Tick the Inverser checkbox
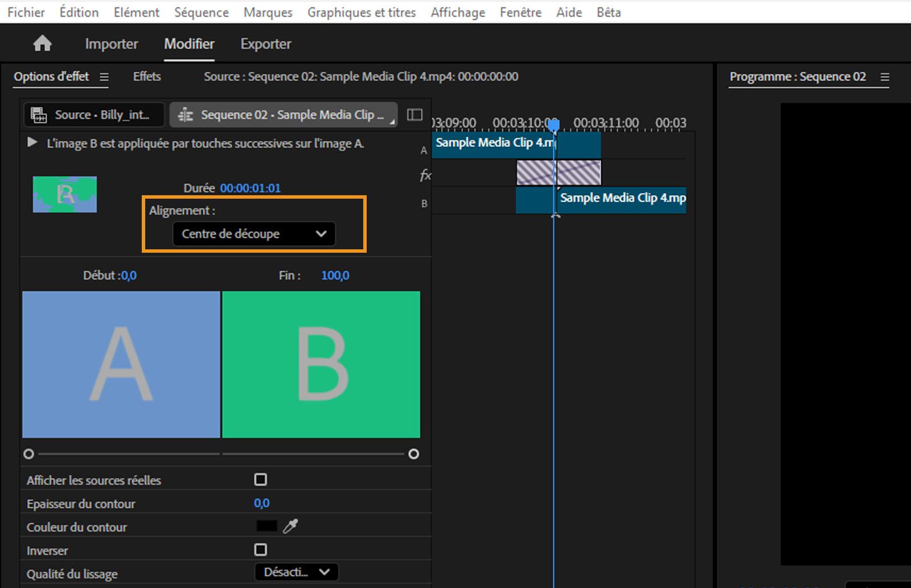This screenshot has width=911, height=588. click(260, 550)
